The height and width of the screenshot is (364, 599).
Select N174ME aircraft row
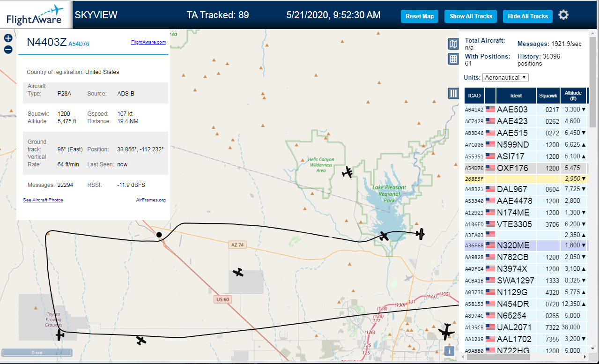tap(525, 212)
